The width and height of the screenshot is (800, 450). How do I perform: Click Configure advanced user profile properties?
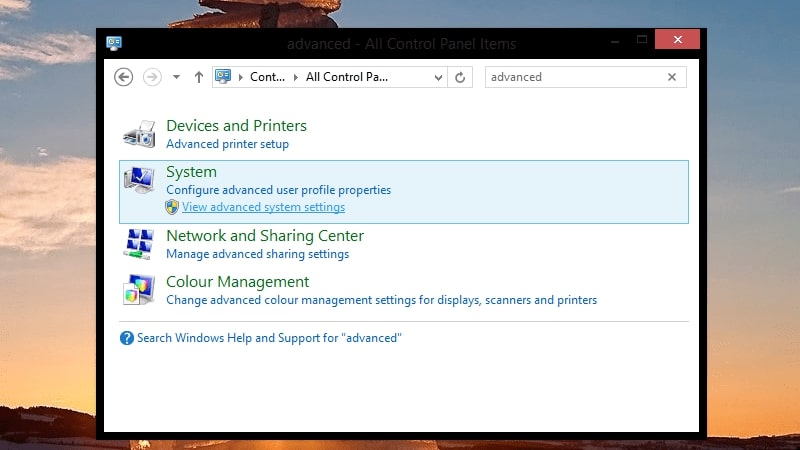click(278, 190)
